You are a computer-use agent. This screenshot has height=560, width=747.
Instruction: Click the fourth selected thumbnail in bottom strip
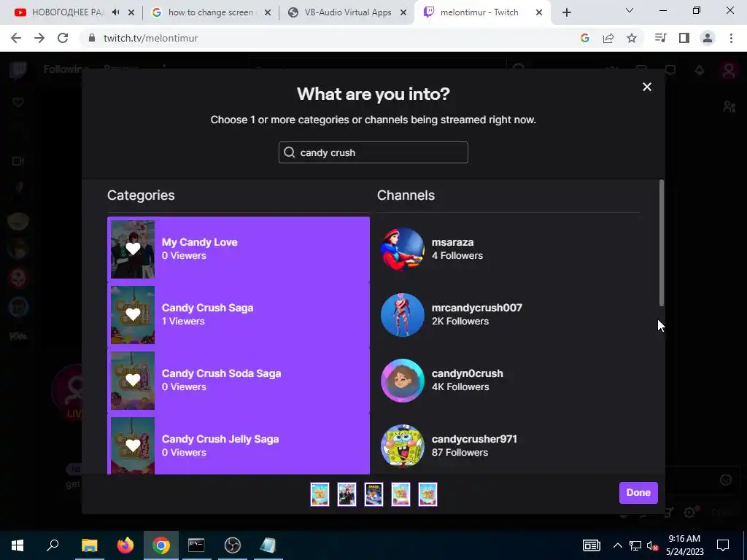(400, 494)
